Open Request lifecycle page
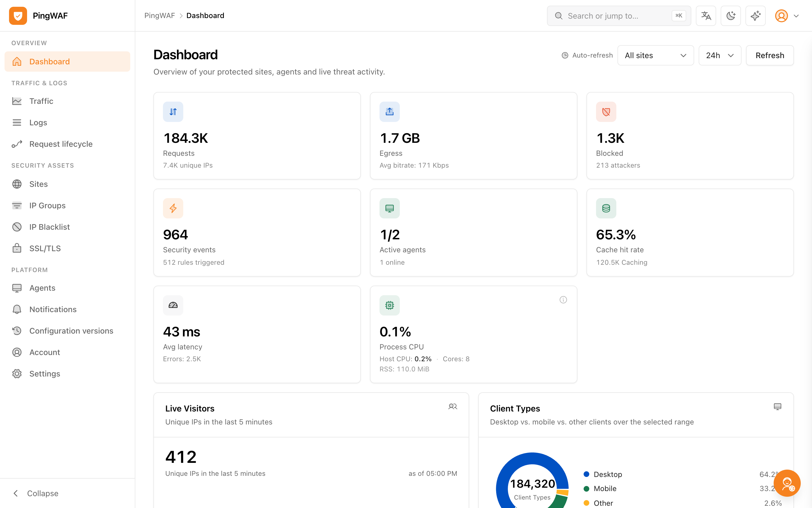This screenshot has width=812, height=508. coord(67,144)
